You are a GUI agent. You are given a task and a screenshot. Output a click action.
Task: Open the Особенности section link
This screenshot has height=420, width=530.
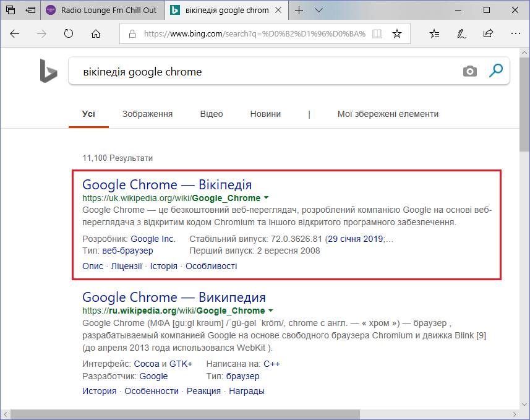(152, 392)
